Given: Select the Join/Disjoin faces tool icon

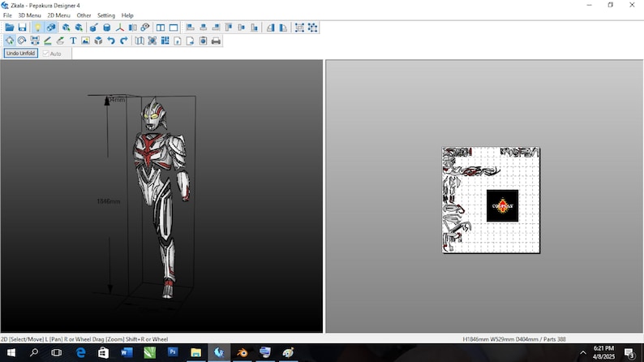Looking at the screenshot, I should [35, 41].
